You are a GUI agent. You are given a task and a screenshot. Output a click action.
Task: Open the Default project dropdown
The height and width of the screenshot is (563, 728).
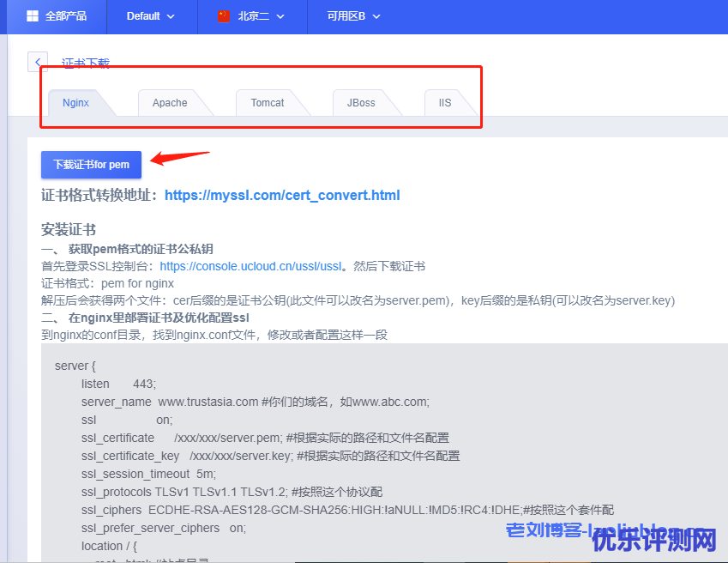(x=150, y=16)
